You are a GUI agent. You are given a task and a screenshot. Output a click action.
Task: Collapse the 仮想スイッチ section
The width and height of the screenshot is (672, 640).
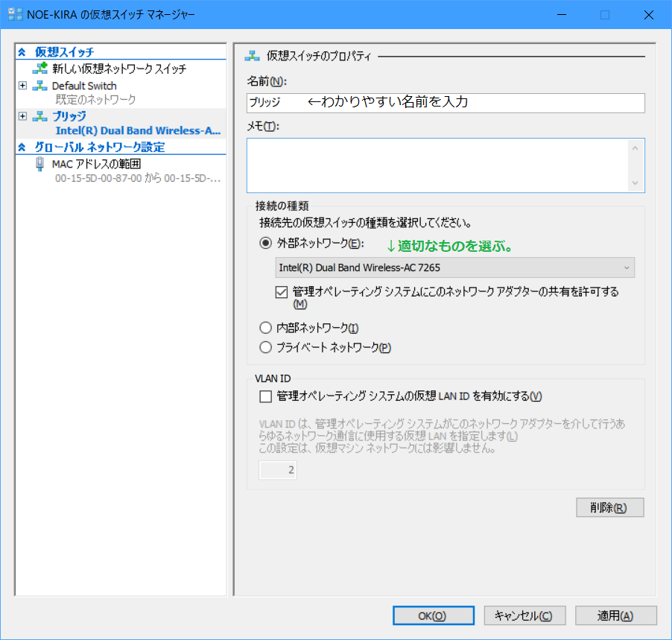point(20,51)
